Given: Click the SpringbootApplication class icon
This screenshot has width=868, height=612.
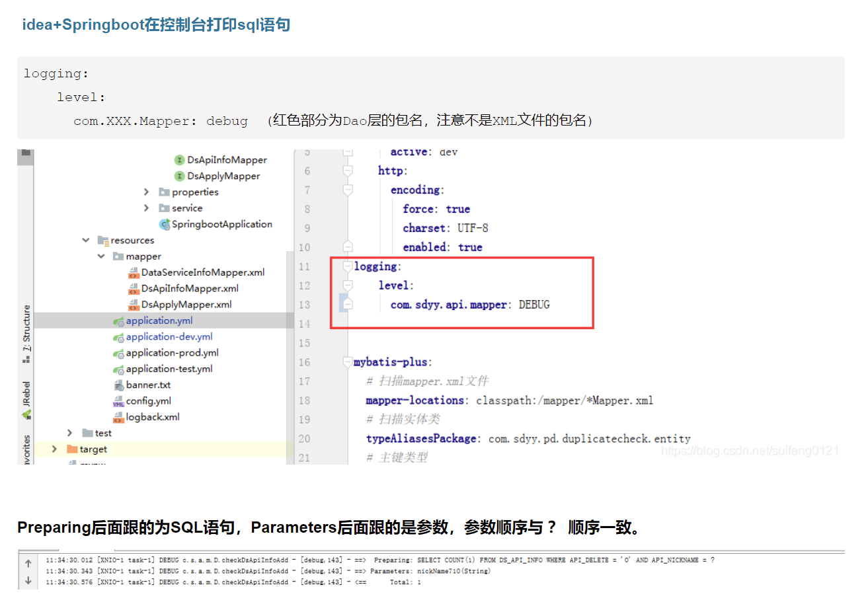Looking at the screenshot, I should coord(165,224).
